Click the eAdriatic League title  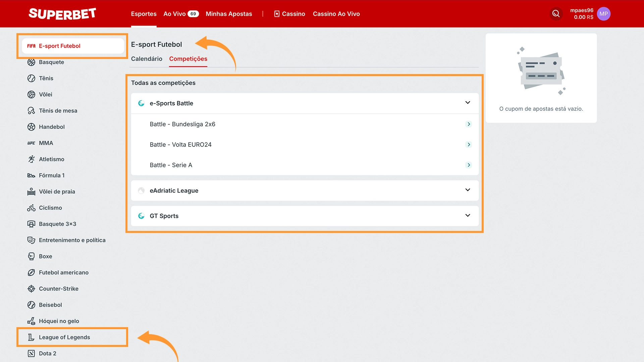174,190
